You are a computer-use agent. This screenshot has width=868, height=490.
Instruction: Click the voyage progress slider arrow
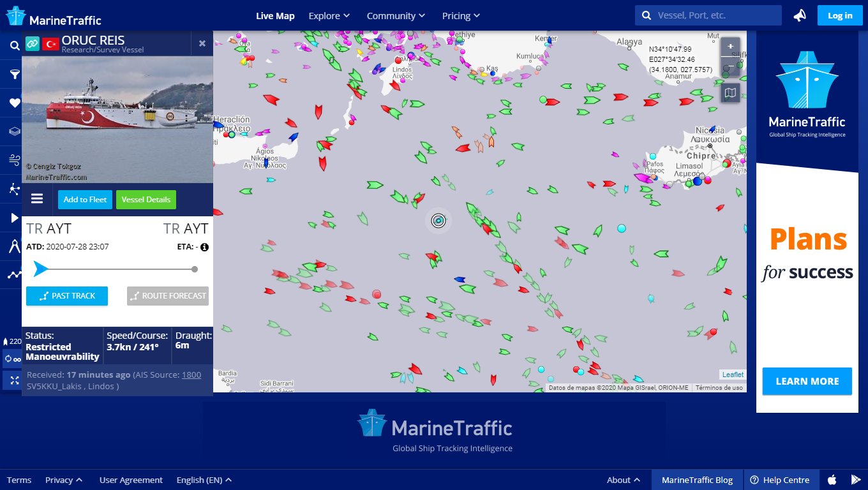click(40, 269)
